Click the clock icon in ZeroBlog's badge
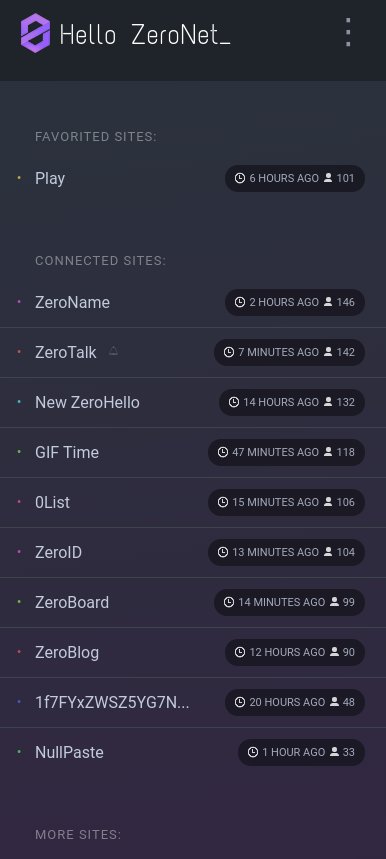 click(x=240, y=652)
